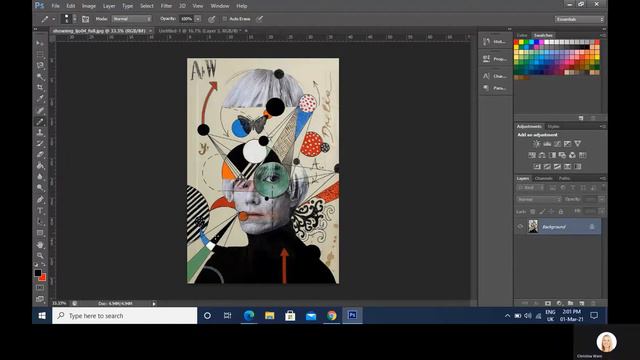Toggle Quick Mask mode in the toolbox
The width and height of the screenshot is (640, 360).
click(40, 288)
